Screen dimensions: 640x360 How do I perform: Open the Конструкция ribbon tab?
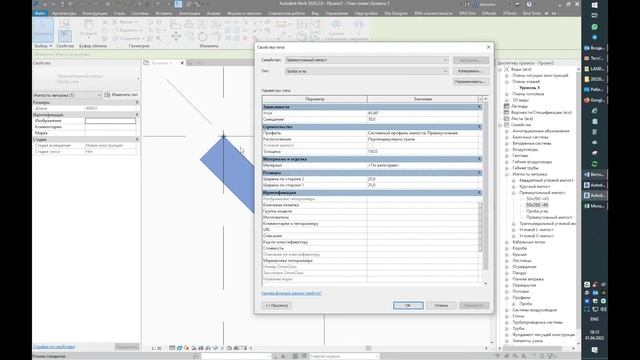pyautogui.click(x=95, y=13)
